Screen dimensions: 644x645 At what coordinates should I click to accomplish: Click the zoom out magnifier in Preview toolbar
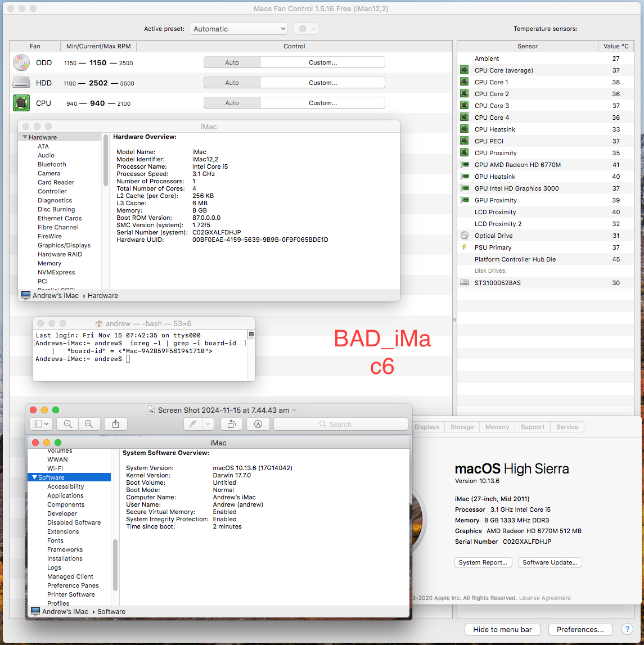[x=68, y=424]
